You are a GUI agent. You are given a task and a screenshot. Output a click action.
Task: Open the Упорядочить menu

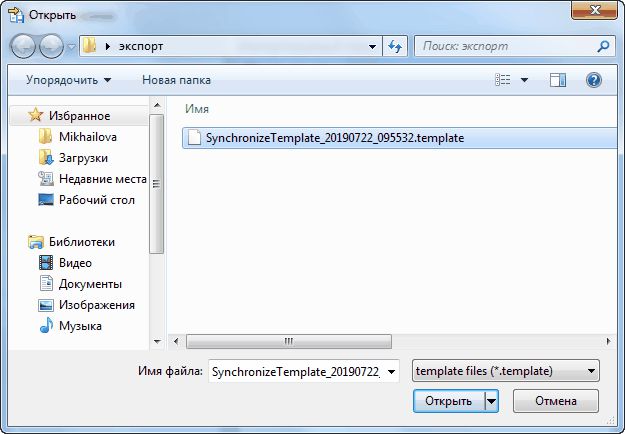pyautogui.click(x=69, y=80)
